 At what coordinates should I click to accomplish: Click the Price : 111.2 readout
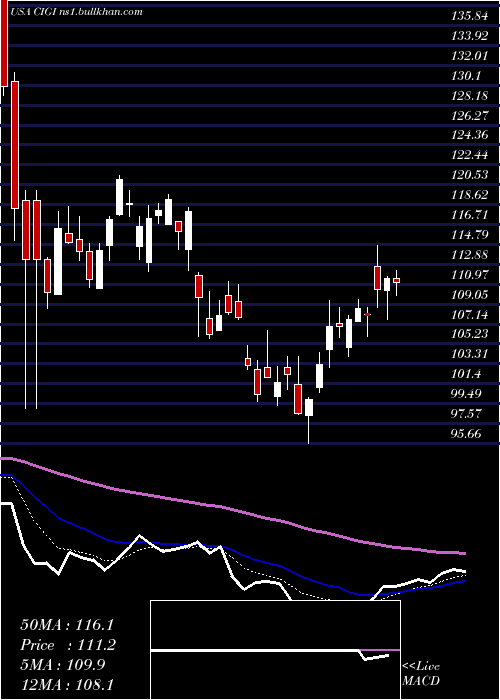(x=68, y=645)
